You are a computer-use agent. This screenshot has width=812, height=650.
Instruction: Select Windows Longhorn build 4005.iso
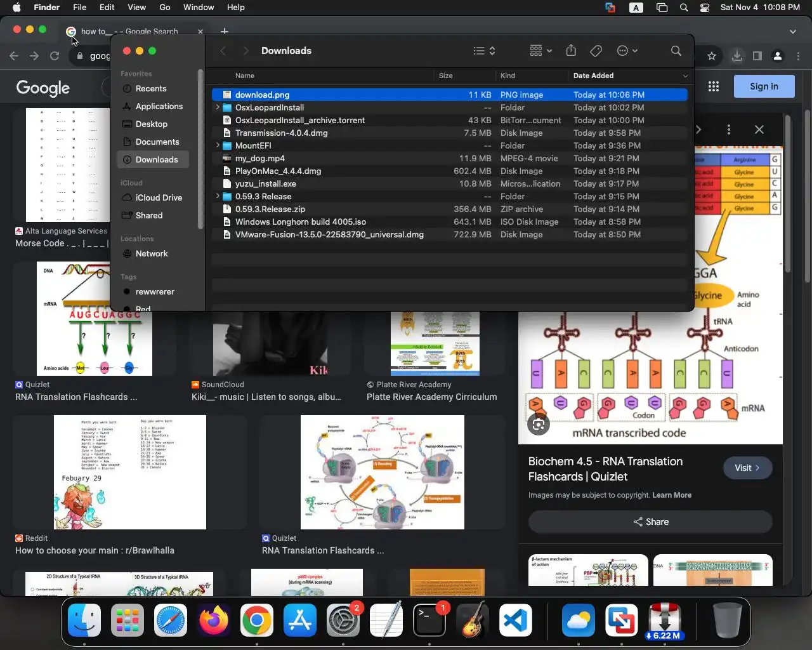tap(450, 222)
